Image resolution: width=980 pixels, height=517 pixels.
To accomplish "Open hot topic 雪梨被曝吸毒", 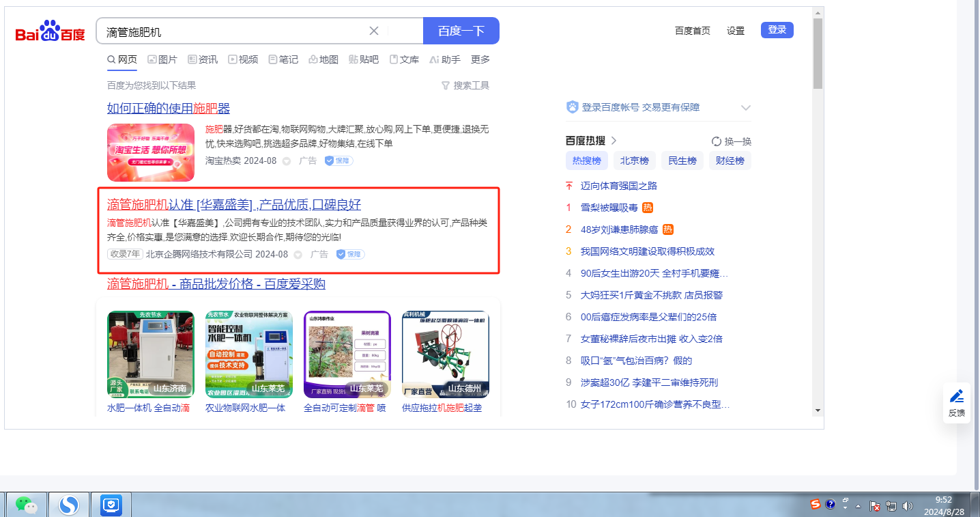I will tap(609, 208).
